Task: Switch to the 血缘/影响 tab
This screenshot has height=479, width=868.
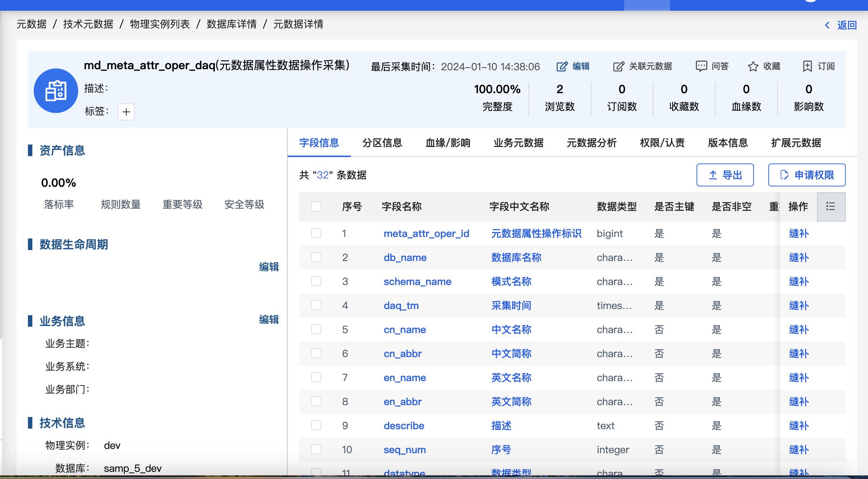Action: coord(448,143)
